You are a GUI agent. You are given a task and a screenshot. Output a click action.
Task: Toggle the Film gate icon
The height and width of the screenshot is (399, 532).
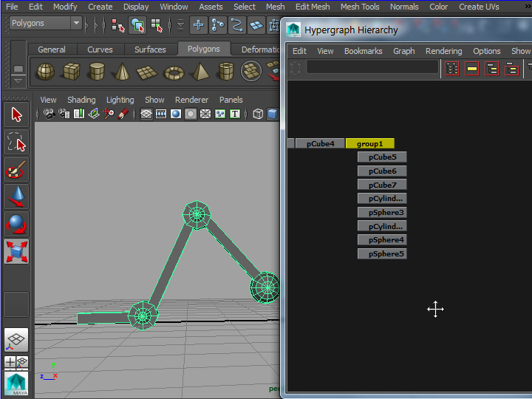click(161, 114)
